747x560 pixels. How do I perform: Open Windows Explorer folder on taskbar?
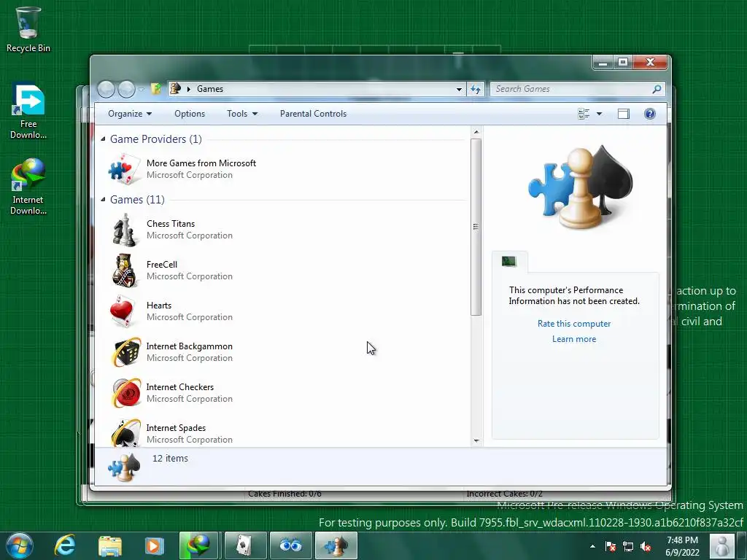click(x=110, y=545)
